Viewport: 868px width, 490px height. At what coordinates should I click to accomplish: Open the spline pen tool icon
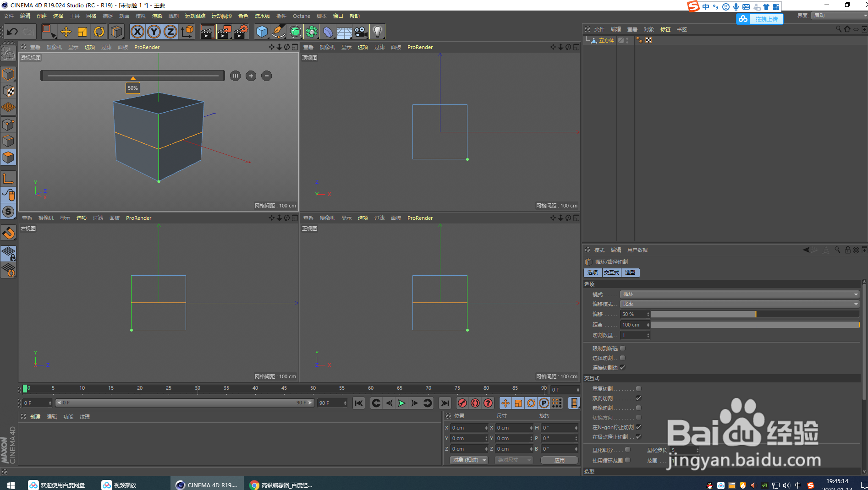coord(278,32)
